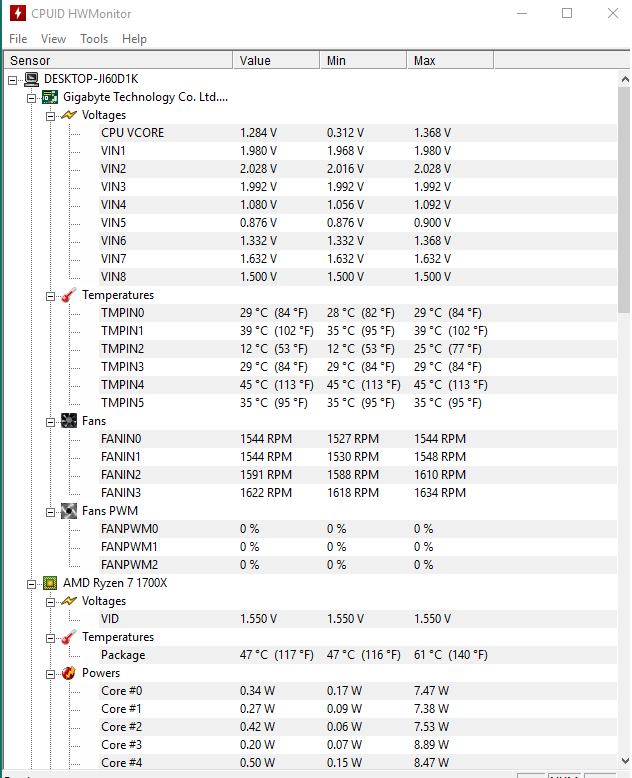Click the Value column header
Viewport: 632px width, 778px height.
click(x=276, y=61)
